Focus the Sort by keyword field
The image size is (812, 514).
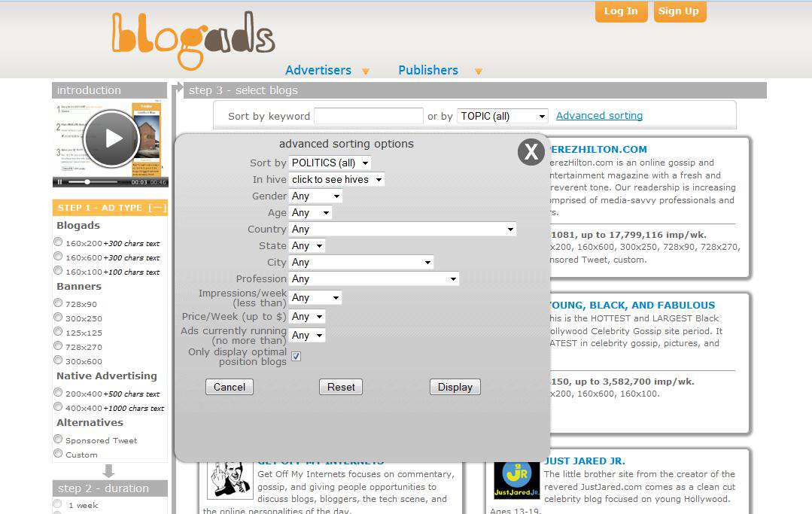click(x=369, y=116)
